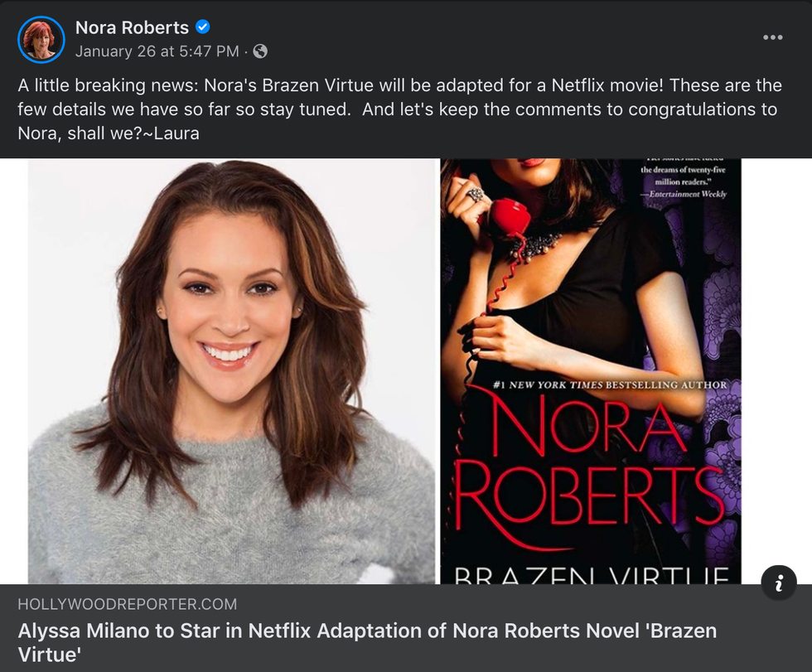Open the January 26 at 5:47 PM timestamp
812x672 pixels.
coord(157,51)
